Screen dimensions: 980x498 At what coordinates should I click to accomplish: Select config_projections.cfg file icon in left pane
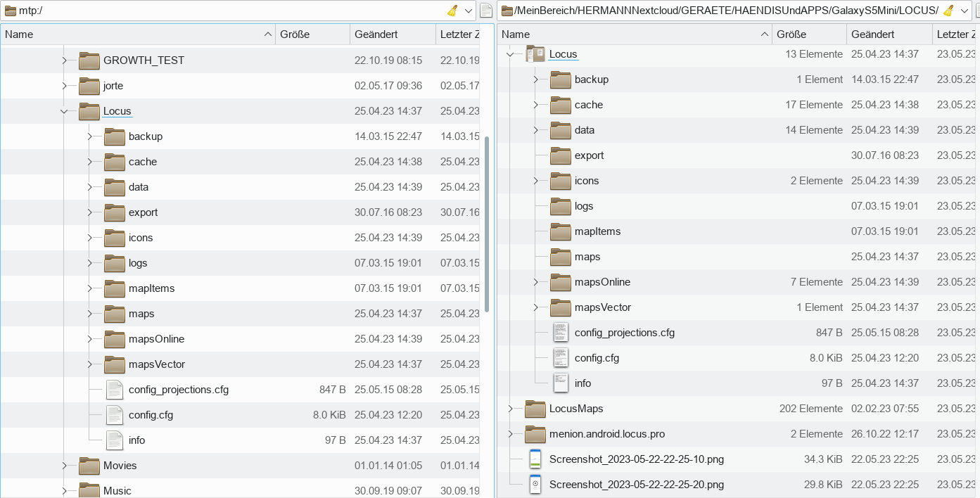coord(115,390)
